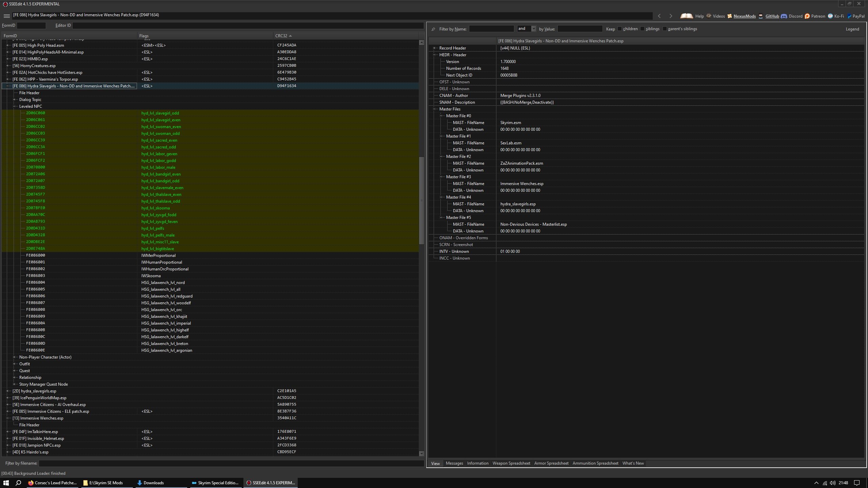
Task: Switch to the Messages tab
Action: click(454, 463)
